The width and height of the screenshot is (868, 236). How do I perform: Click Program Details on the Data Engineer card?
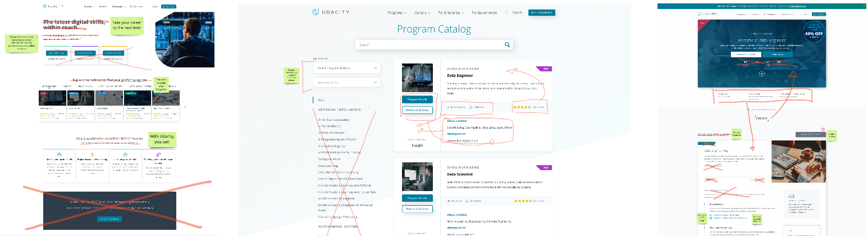(x=417, y=99)
